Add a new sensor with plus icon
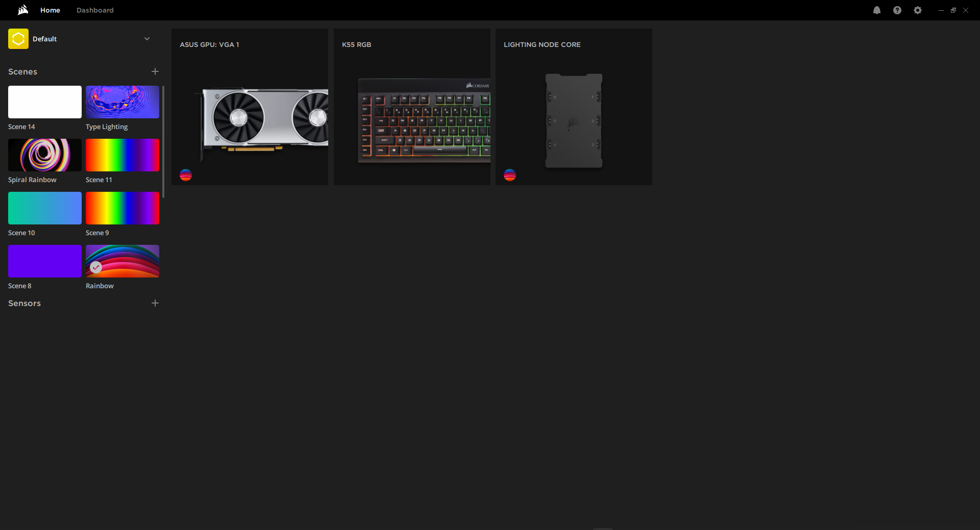This screenshot has height=530, width=980. point(155,303)
